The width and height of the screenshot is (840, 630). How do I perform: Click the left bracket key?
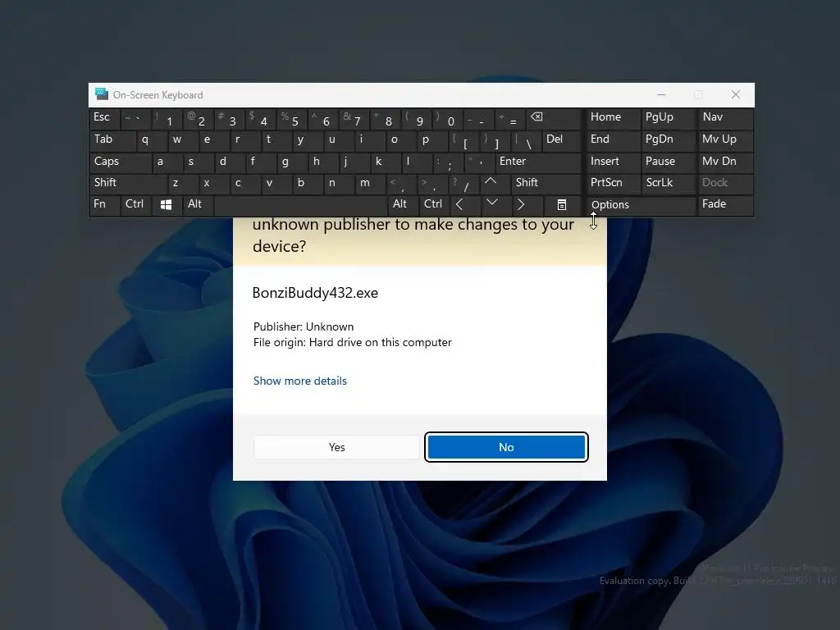tap(463, 141)
